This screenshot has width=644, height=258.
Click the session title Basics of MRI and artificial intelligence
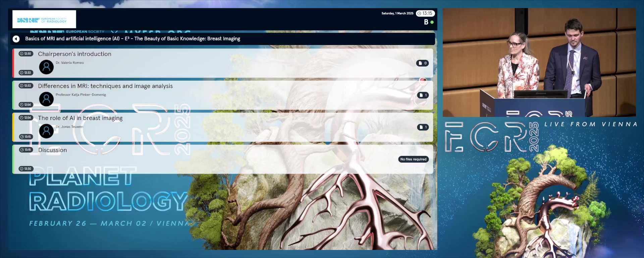(x=133, y=39)
